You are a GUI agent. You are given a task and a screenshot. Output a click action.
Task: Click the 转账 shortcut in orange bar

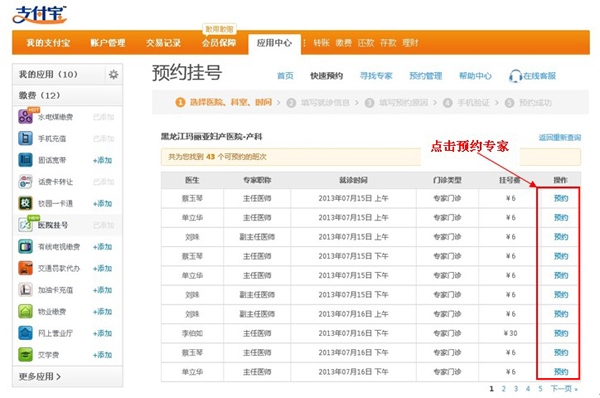click(321, 43)
